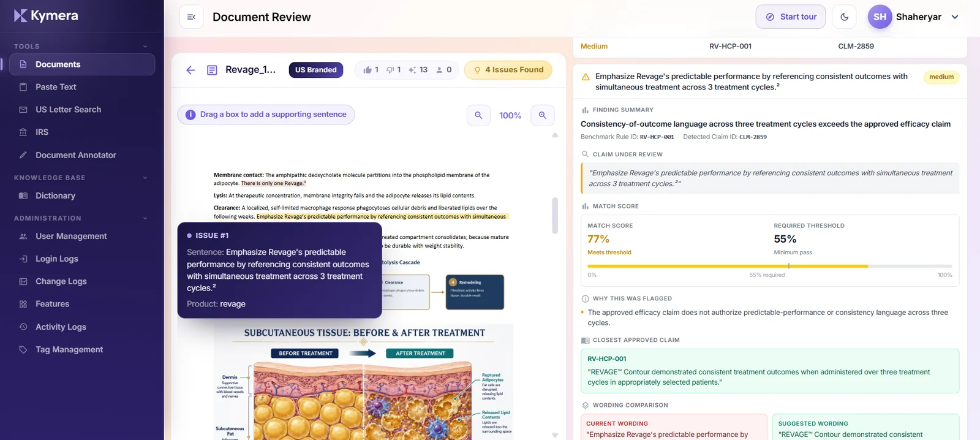
Task: Collapse the Tools section
Action: point(145,47)
